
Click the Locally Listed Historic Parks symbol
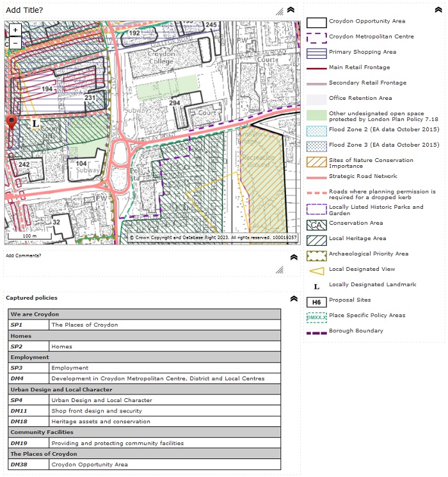(317, 209)
